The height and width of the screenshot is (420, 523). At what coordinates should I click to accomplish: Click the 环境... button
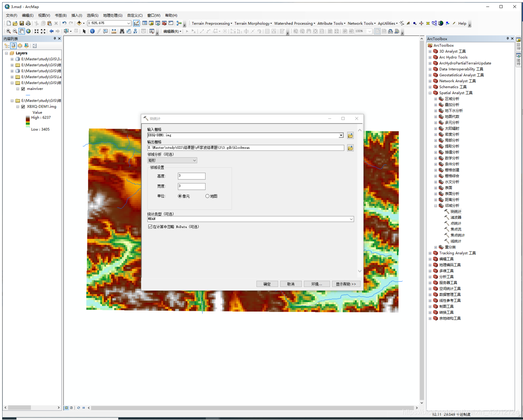click(317, 284)
